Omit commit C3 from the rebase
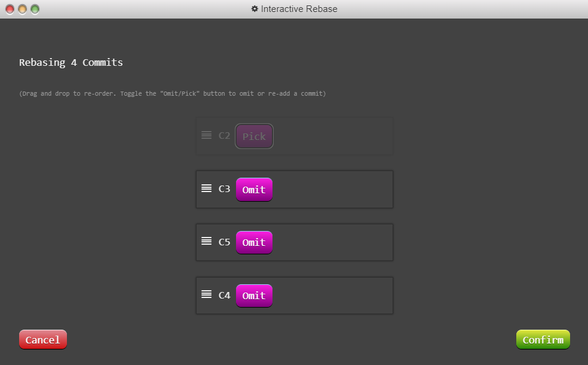Screen dimensions: 588x365 coord(254,190)
